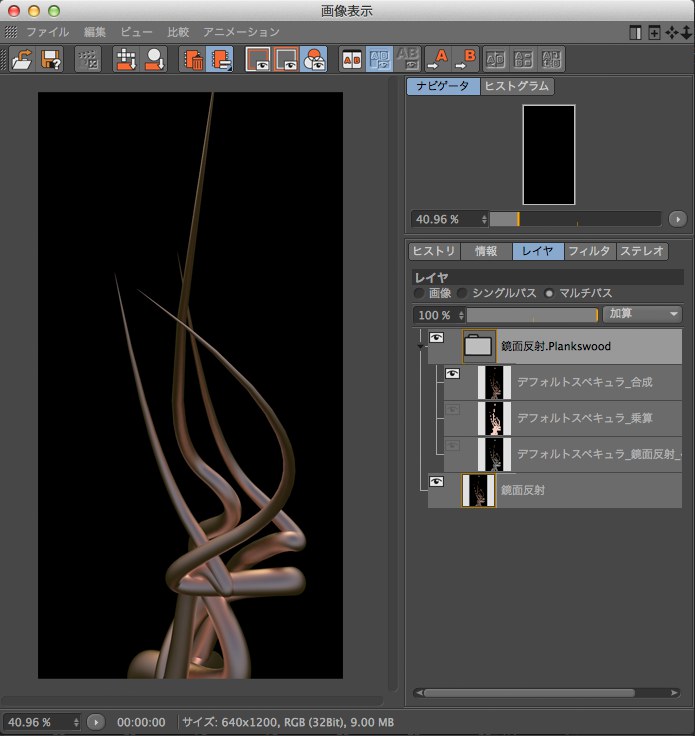Switch to the フィルタ tab
The height and width of the screenshot is (736, 695).
[x=590, y=251]
